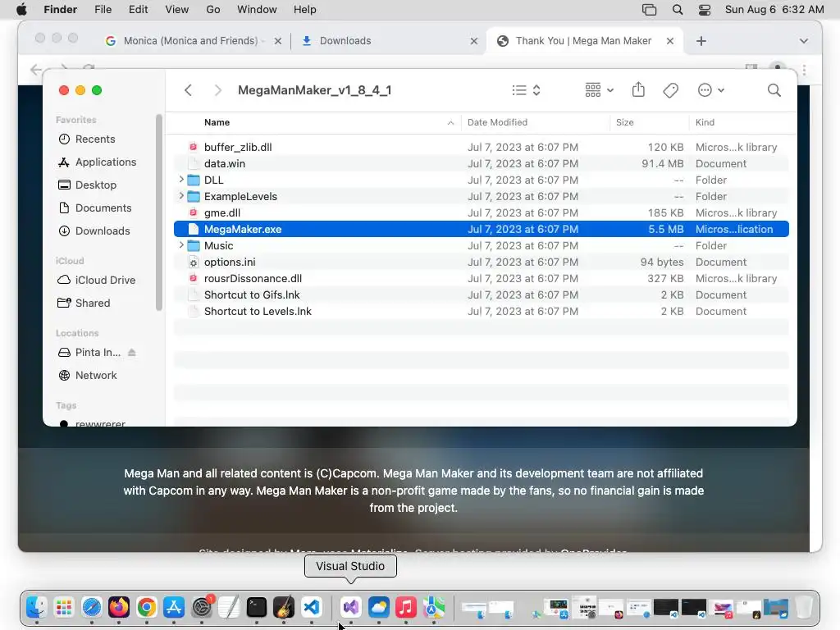
Task: Open Control Center in menu bar
Action: [705, 10]
